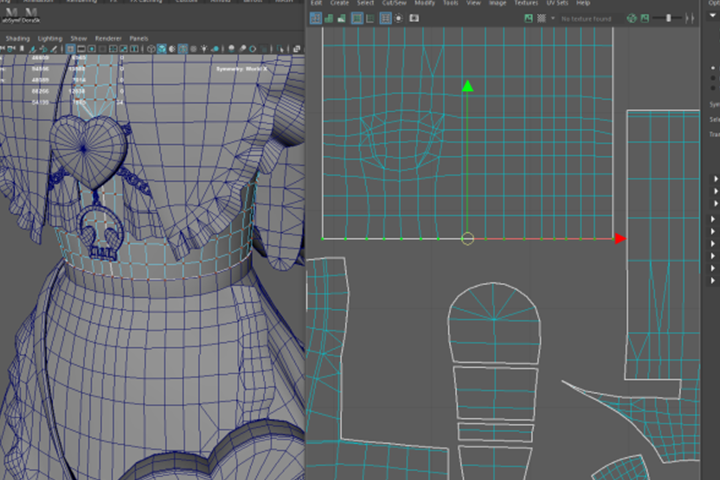Expand the bottommost collapsed UV Toolkit section
720x480 pixels.
[715, 280]
